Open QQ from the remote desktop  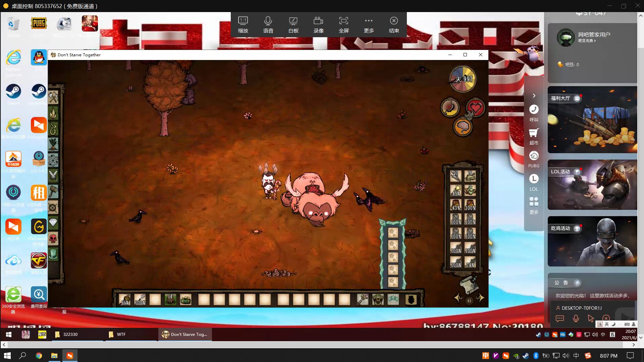click(39, 60)
